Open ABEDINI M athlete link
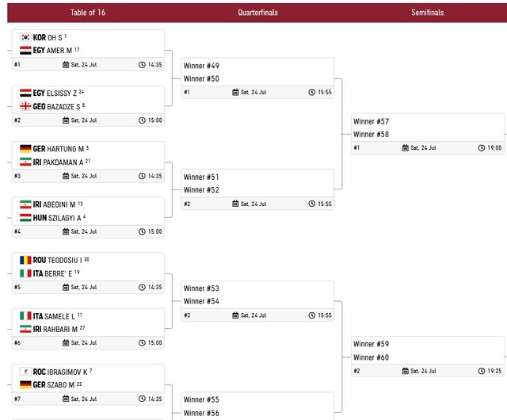This screenshot has height=420, width=507. [x=60, y=204]
